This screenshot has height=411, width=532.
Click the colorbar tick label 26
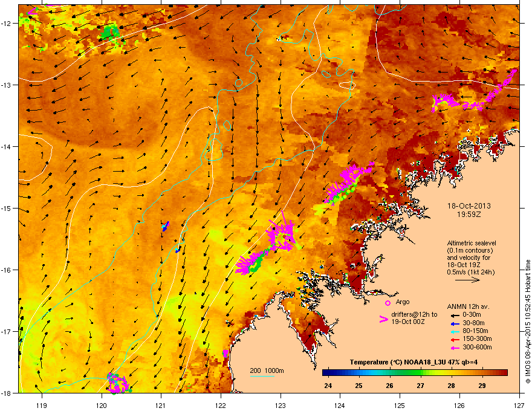point(389,386)
